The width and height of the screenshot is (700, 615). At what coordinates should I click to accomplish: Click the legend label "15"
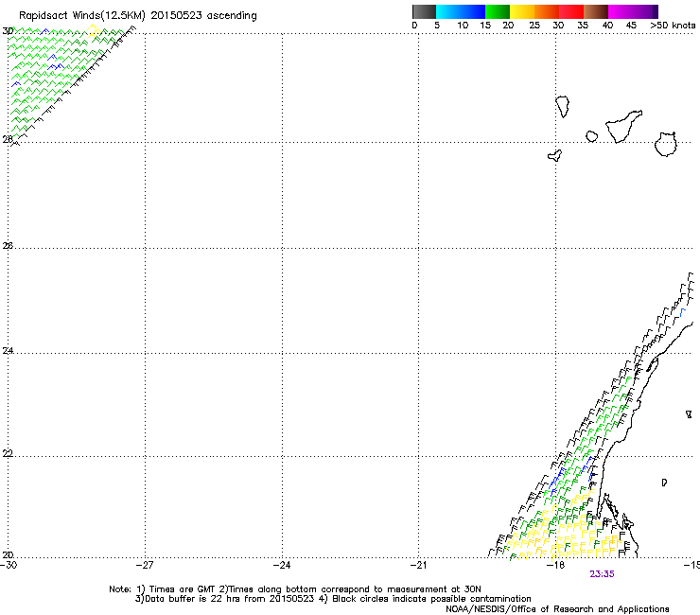click(x=485, y=26)
